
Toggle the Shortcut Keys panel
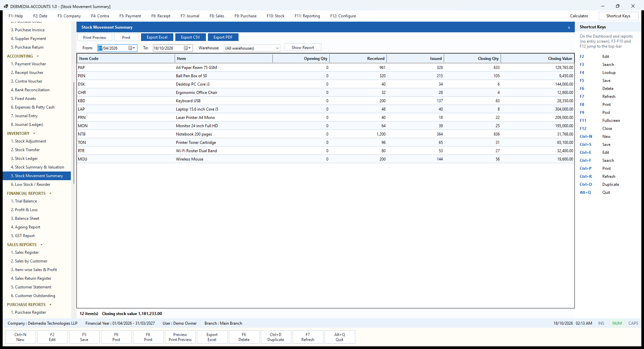coord(618,16)
